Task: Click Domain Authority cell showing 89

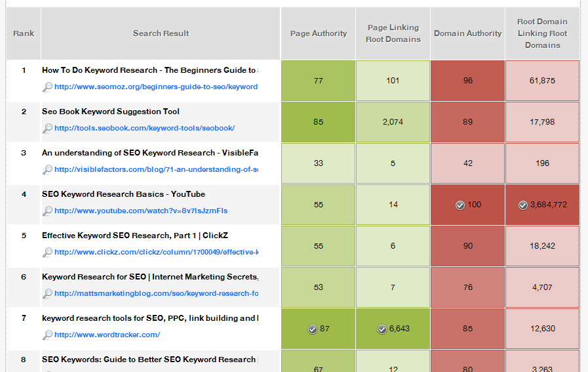Action: (x=467, y=122)
